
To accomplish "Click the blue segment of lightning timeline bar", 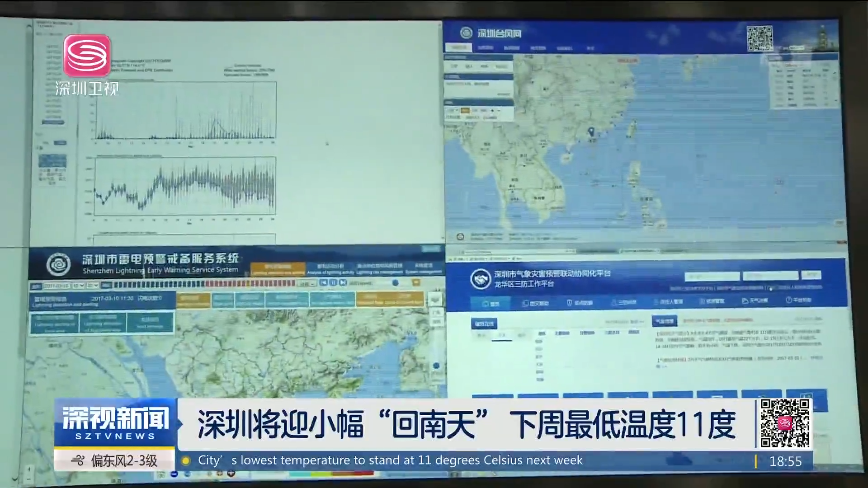I will tap(158, 284).
